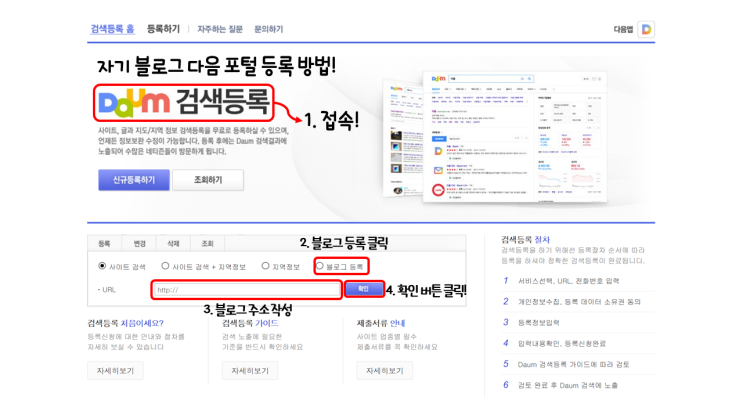This screenshot has width=743, height=418.
Task: Click step 2 개인정보수집 동의 text
Action: 578,302
